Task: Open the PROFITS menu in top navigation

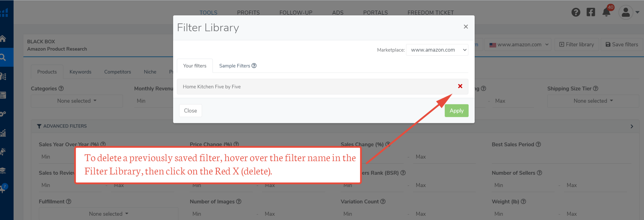Action: [x=248, y=13]
